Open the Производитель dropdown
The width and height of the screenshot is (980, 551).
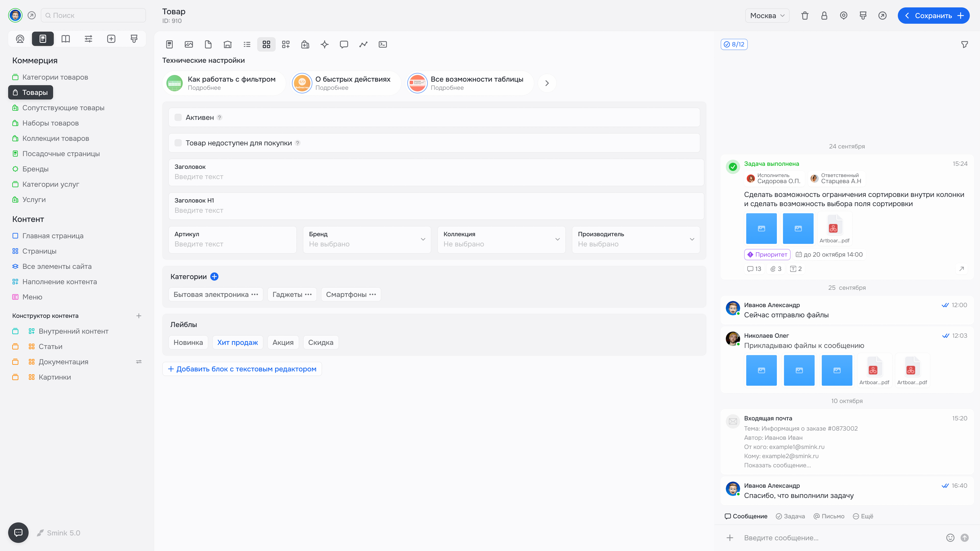(636, 240)
